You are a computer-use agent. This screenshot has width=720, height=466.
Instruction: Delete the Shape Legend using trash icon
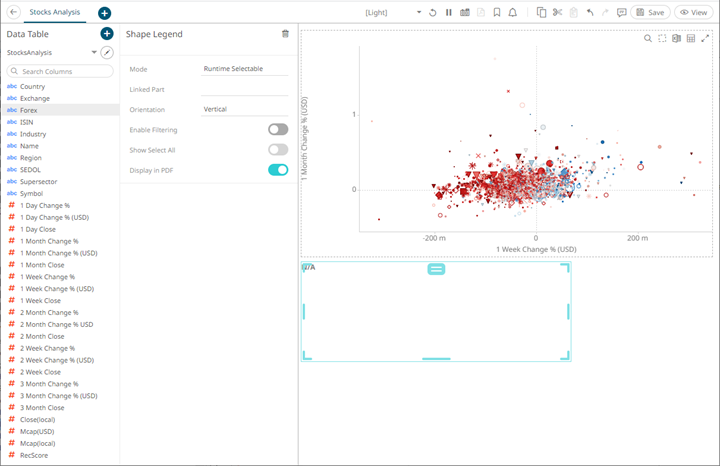click(x=285, y=34)
